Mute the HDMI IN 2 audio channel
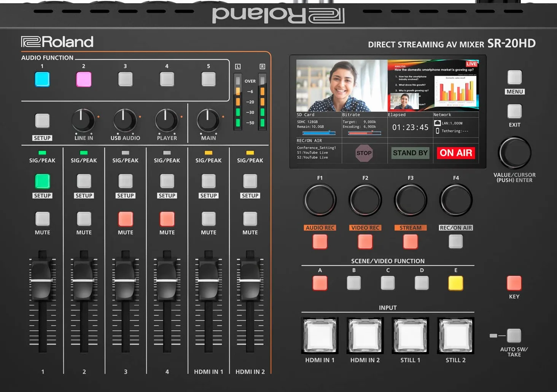The height and width of the screenshot is (392, 557). (x=250, y=219)
